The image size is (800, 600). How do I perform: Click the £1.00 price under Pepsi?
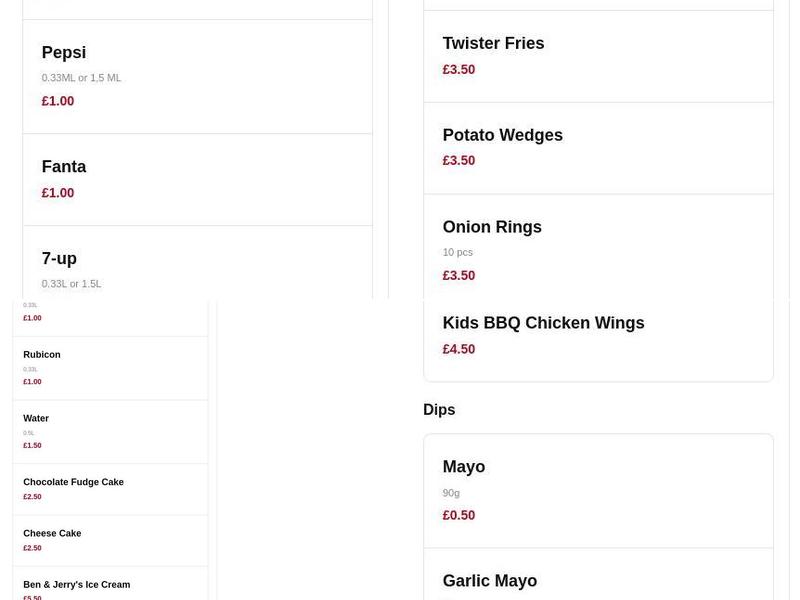point(58,101)
